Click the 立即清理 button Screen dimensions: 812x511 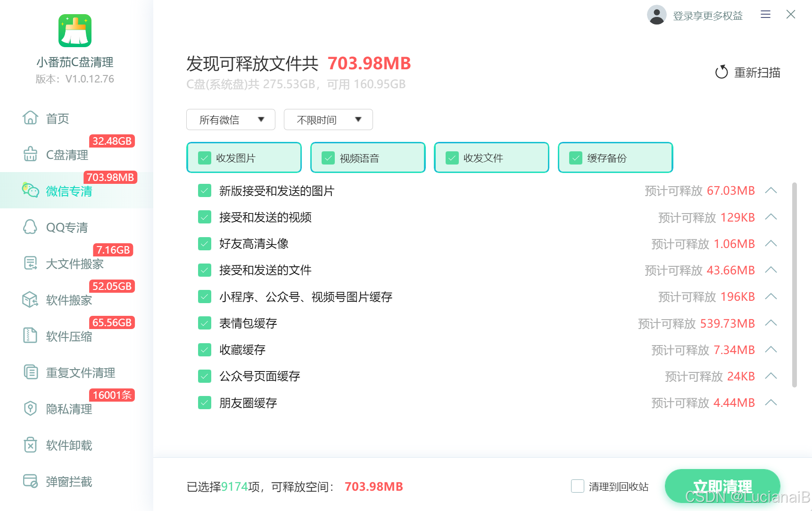(x=722, y=486)
